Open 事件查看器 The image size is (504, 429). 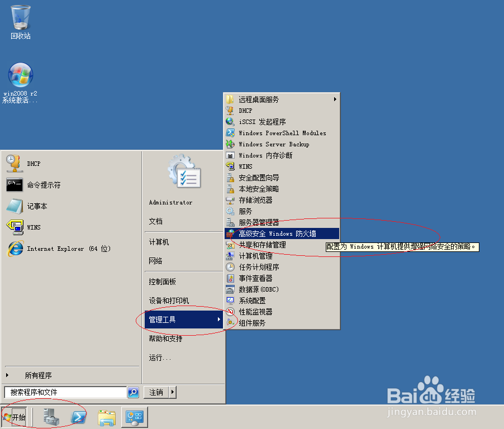(282, 278)
